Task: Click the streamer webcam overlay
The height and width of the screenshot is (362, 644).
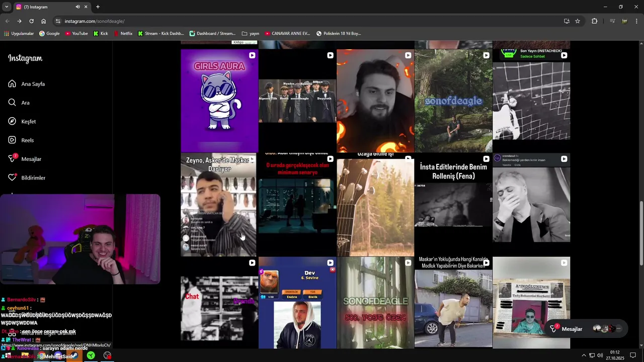Action: [80, 239]
